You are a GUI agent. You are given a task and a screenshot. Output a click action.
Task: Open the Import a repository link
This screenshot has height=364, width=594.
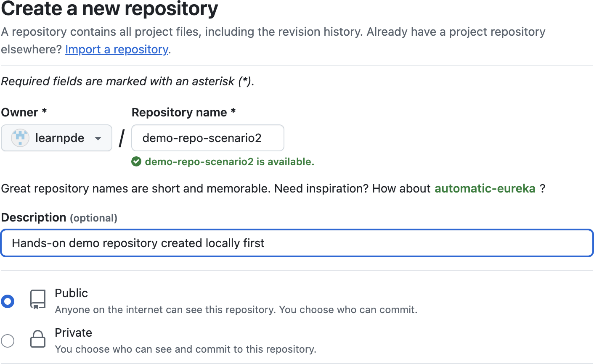pos(117,50)
